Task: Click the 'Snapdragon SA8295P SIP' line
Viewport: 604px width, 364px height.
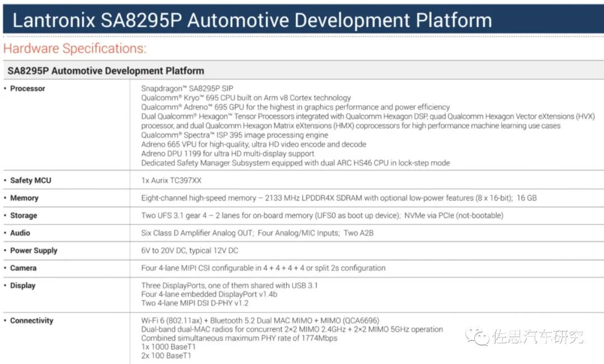Action: [187, 88]
